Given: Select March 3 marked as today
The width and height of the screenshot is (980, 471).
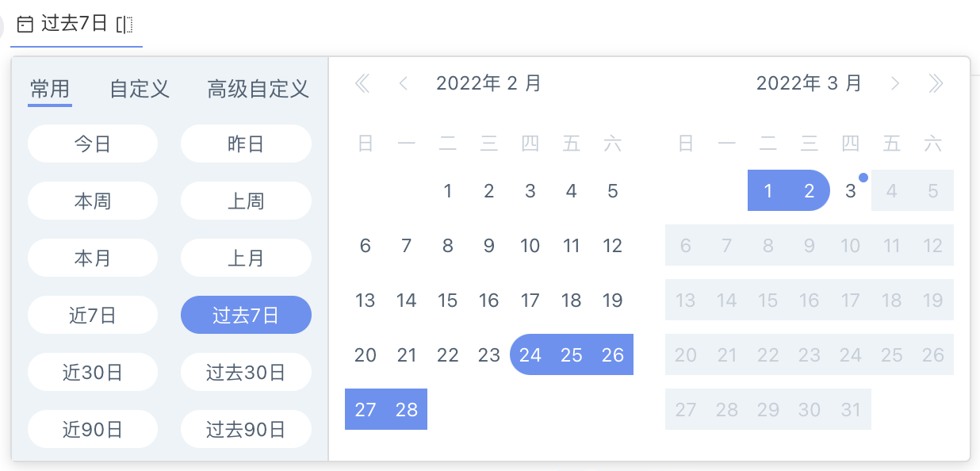Looking at the screenshot, I should (x=851, y=190).
